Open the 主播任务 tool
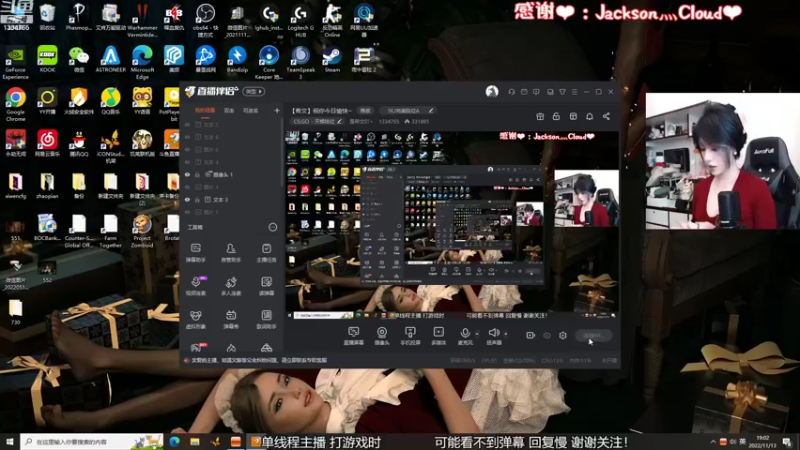Image resolution: width=800 pixels, height=450 pixels. tap(266, 253)
